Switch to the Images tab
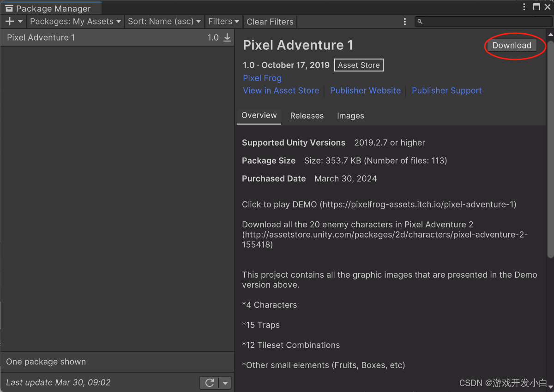Screen dimensions: 554x392 350,116
